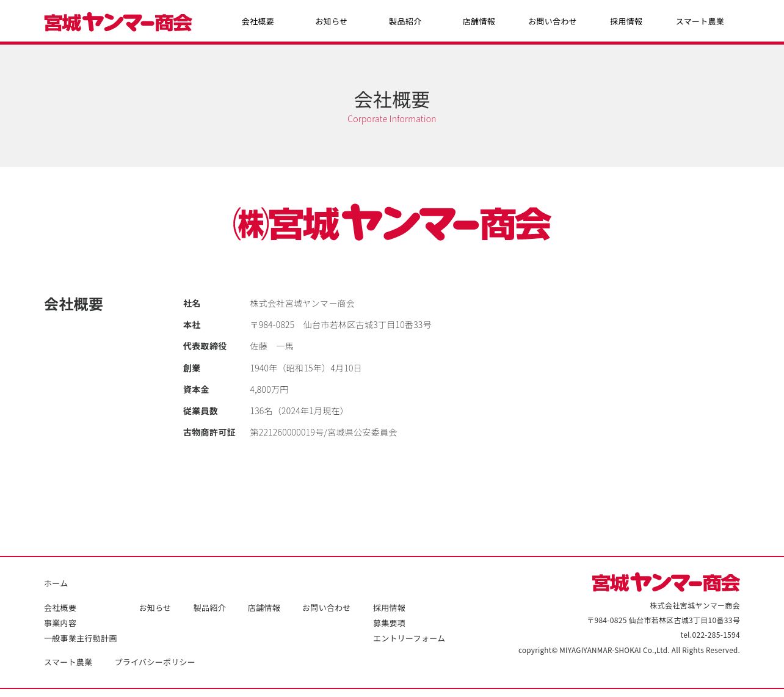Go to ホーム footer link
Viewport: 784px width, 697px height.
tap(56, 583)
